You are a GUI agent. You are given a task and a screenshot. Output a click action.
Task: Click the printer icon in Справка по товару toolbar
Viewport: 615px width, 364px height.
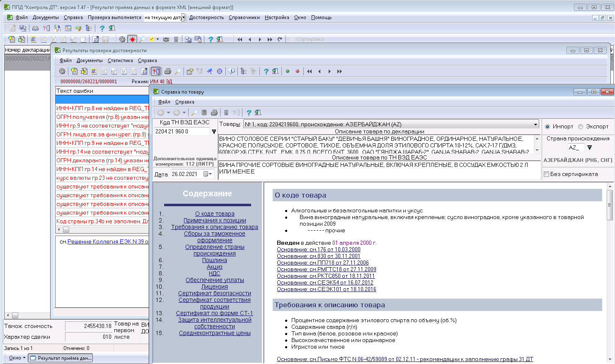214,113
